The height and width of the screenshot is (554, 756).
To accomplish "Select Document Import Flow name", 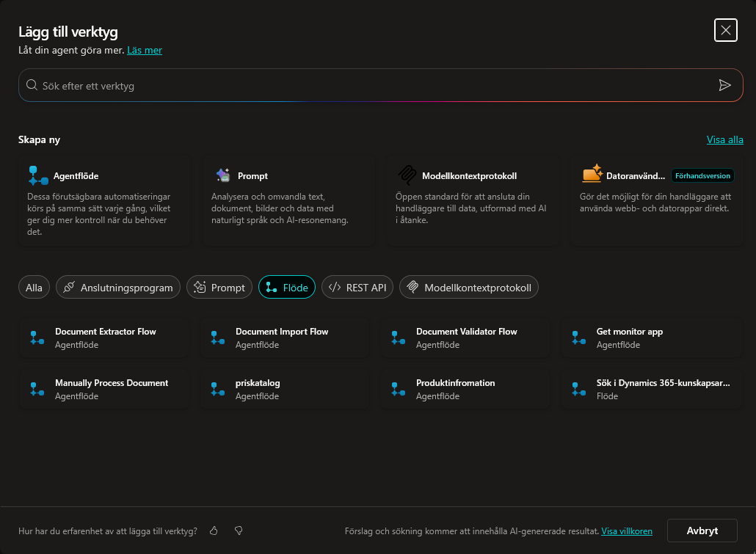I will pos(282,332).
